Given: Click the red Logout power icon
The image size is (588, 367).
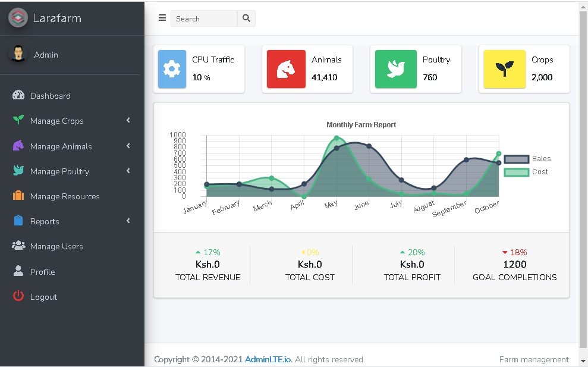Looking at the screenshot, I should pos(17,296).
